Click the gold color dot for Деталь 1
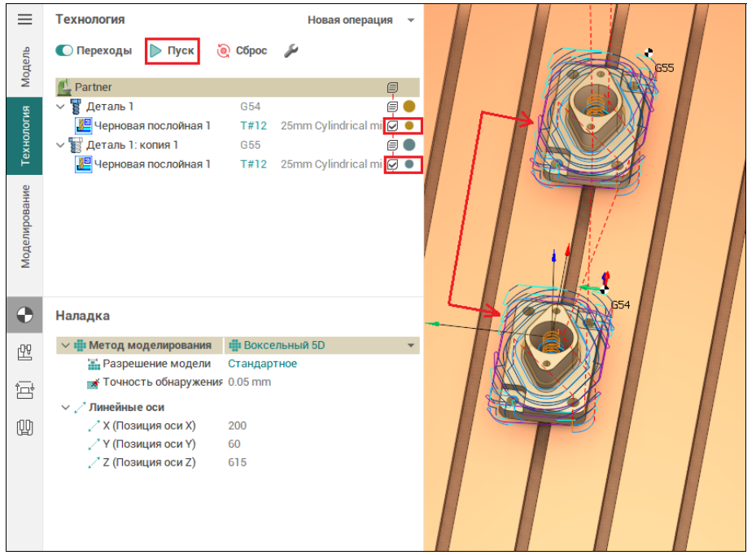756x555 pixels. tap(409, 107)
